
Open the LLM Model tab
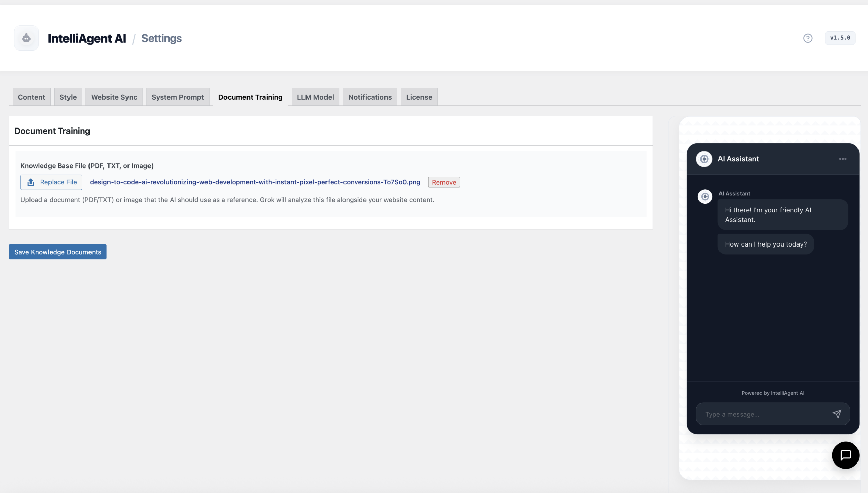click(315, 97)
